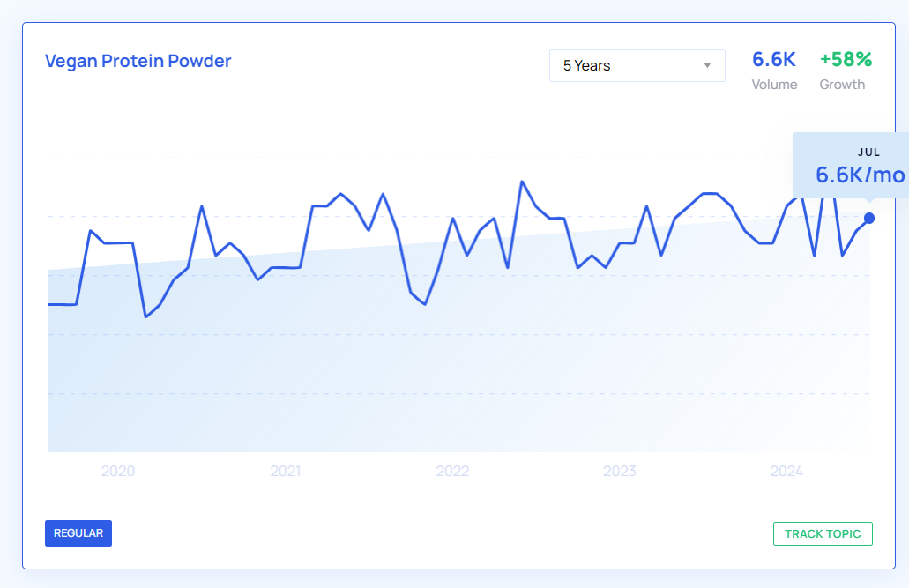Click the JUL month label in tooltip
This screenshot has height=588, width=909.
(x=868, y=153)
